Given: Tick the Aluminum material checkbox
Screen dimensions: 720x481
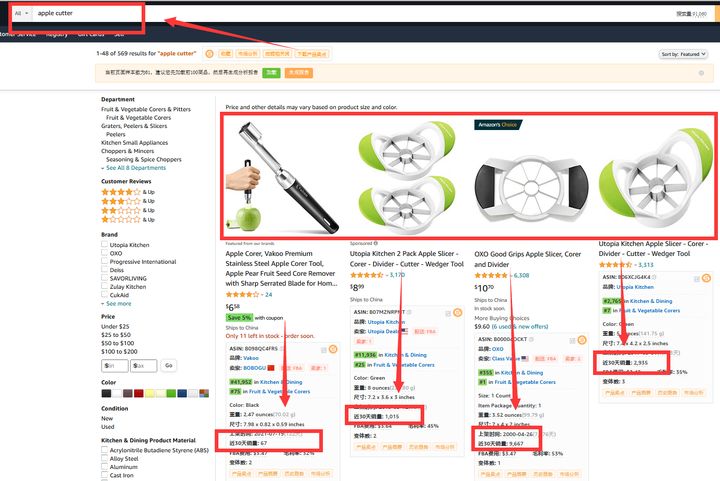Looking at the screenshot, I should coord(104,467).
